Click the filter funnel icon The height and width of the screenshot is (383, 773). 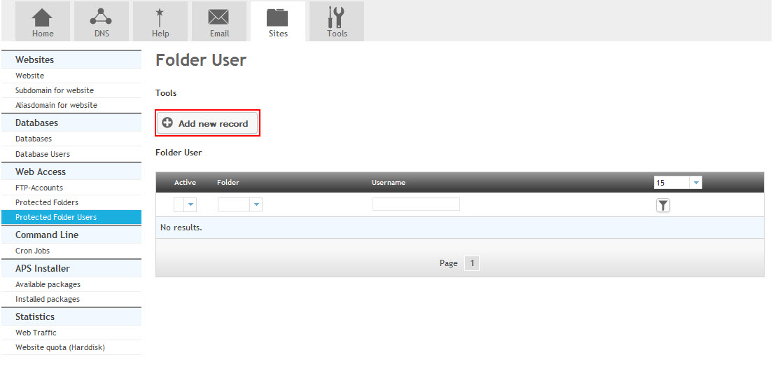pos(663,205)
